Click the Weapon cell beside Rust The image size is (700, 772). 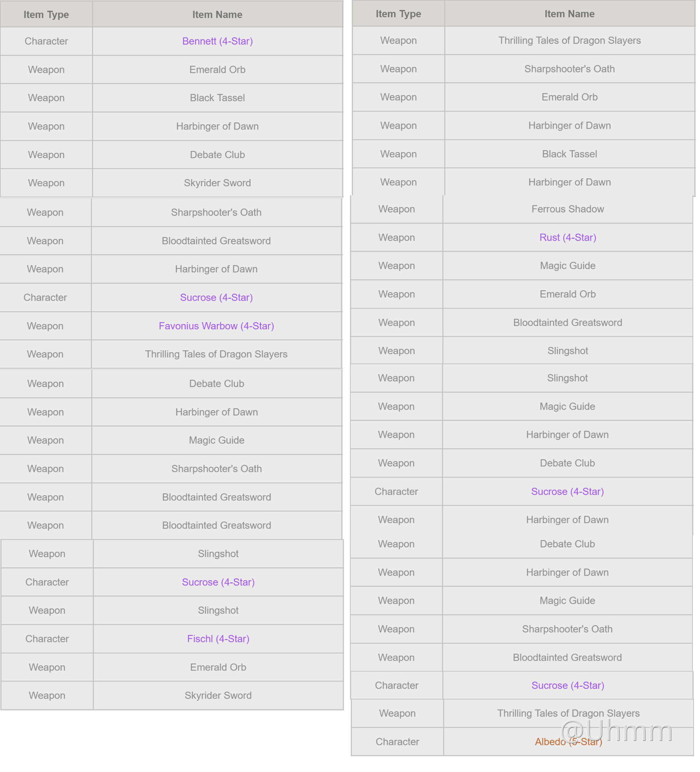tap(396, 237)
